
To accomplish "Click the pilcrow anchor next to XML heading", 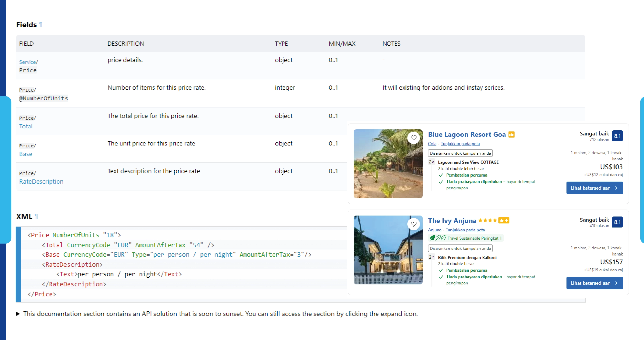I will tap(36, 217).
